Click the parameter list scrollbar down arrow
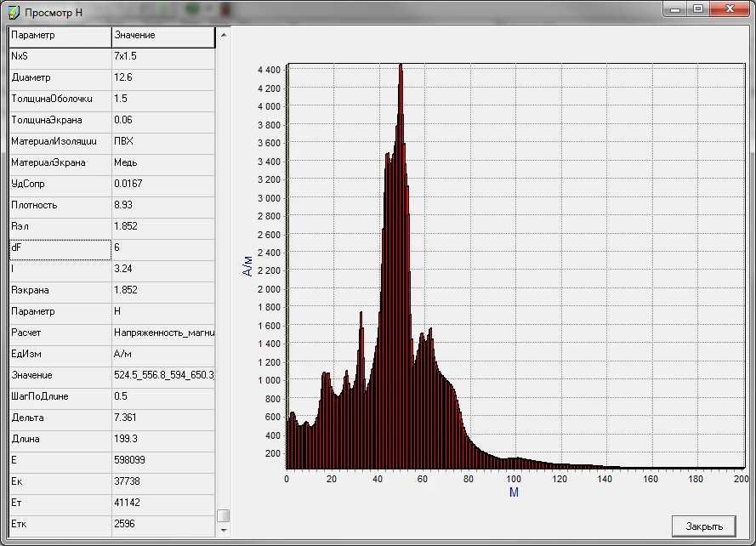Viewport: 756px width, 546px height. [x=223, y=530]
